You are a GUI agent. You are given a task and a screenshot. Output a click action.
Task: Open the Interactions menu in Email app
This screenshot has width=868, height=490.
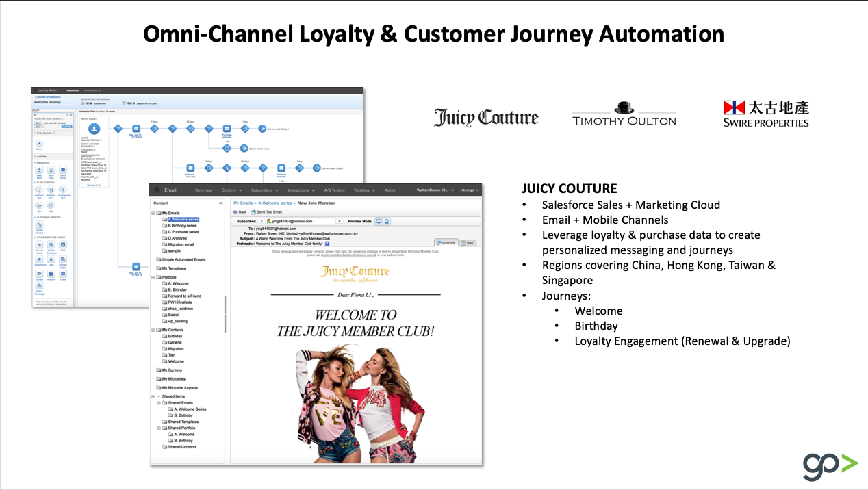(301, 190)
